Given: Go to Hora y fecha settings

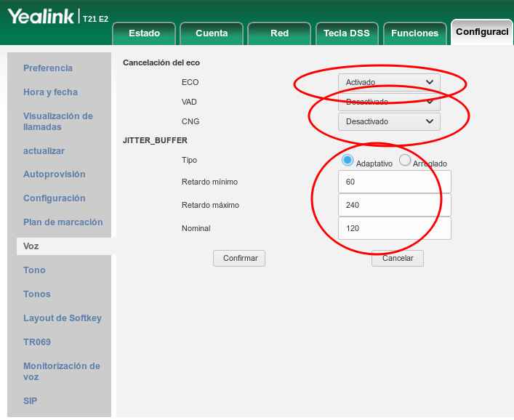Looking at the screenshot, I should pyautogui.click(x=50, y=92).
